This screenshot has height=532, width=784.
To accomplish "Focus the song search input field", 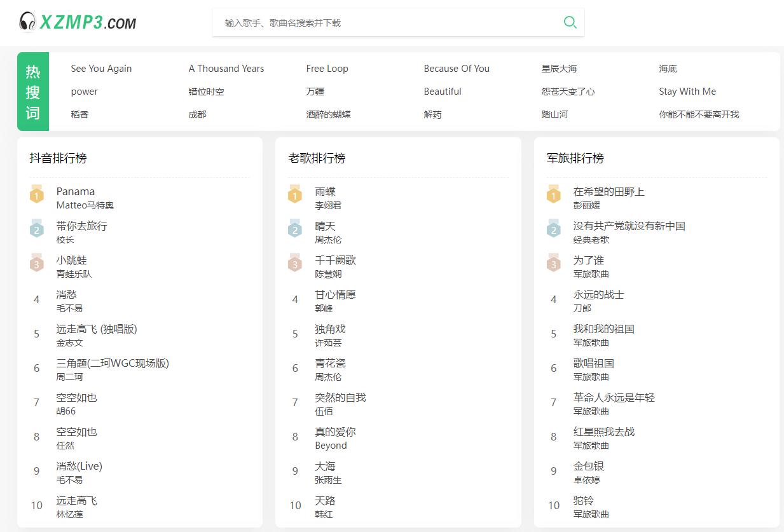I will point(388,23).
